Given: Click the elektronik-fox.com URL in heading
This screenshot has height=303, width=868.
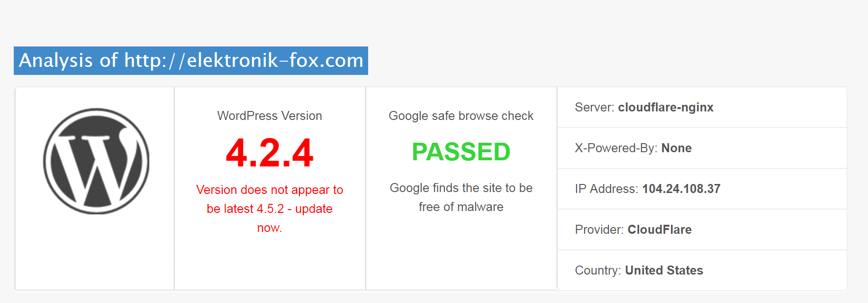Looking at the screenshot, I should click(x=244, y=61).
